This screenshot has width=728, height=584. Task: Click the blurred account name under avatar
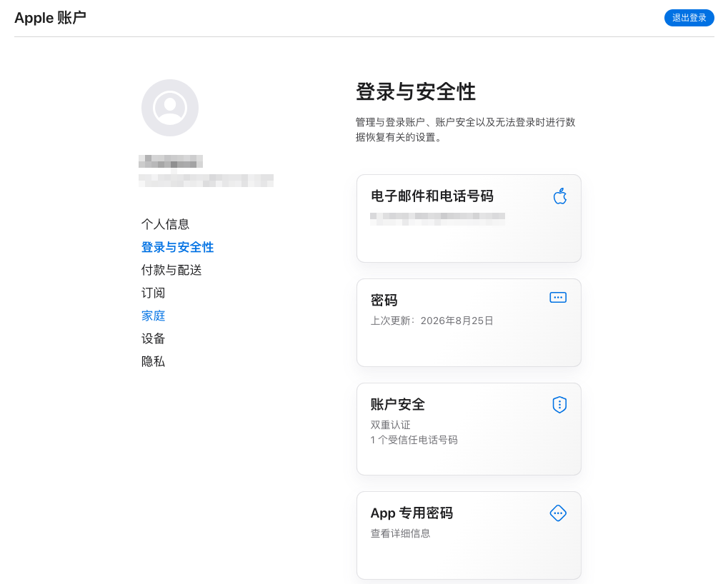171,161
